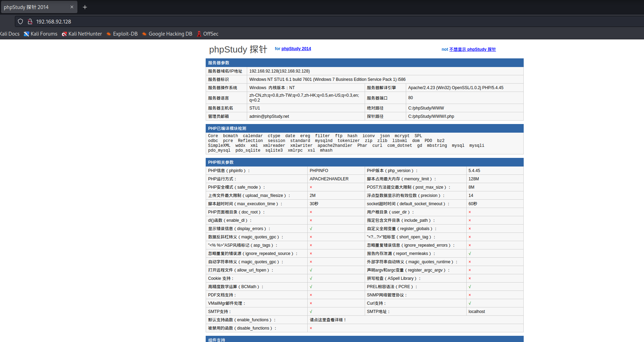Viewport: 644px width, 342px height.
Task: Click the PHP已编译模块检测 section header
Action: 227,129
